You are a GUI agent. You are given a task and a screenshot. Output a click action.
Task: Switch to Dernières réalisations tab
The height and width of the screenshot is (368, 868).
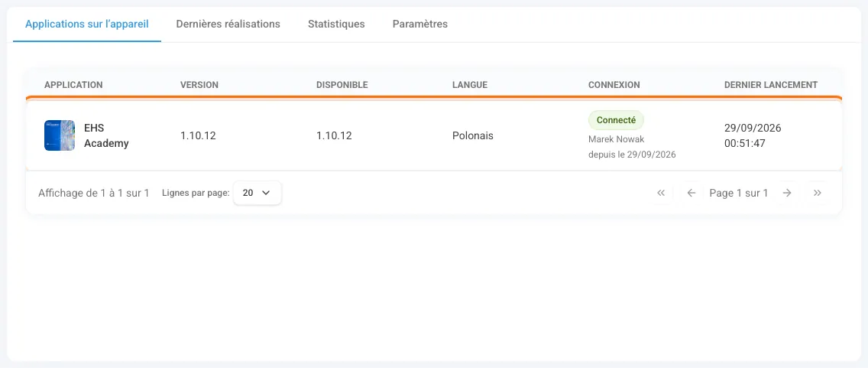[x=228, y=24]
